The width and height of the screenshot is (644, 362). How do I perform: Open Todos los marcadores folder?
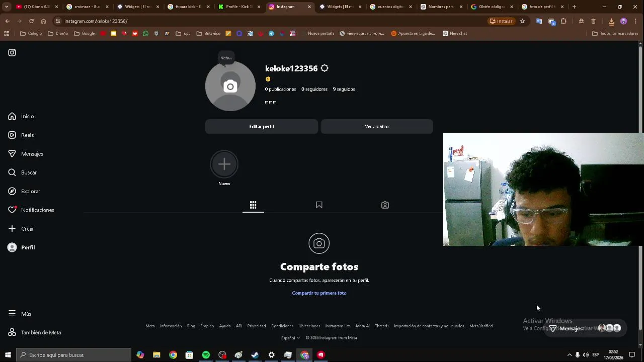615,34
